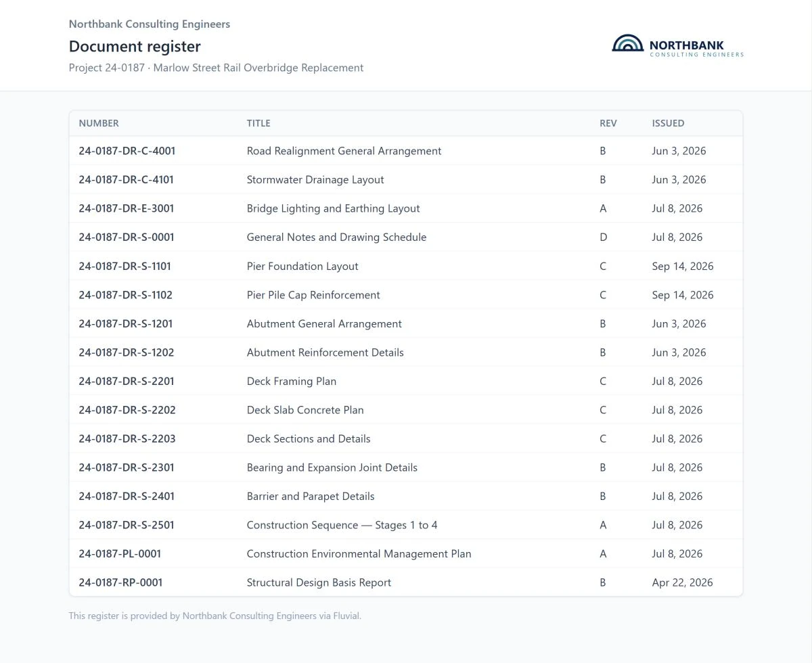The image size is (812, 663).
Task: Click the Northbank Consulting Engineers logo
Action: pyautogui.click(x=677, y=45)
